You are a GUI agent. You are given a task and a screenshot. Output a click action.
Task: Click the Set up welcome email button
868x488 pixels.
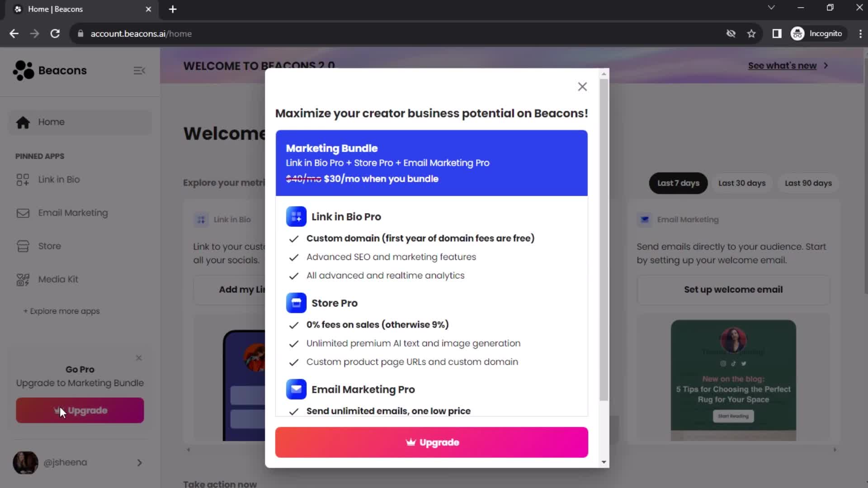(x=733, y=289)
